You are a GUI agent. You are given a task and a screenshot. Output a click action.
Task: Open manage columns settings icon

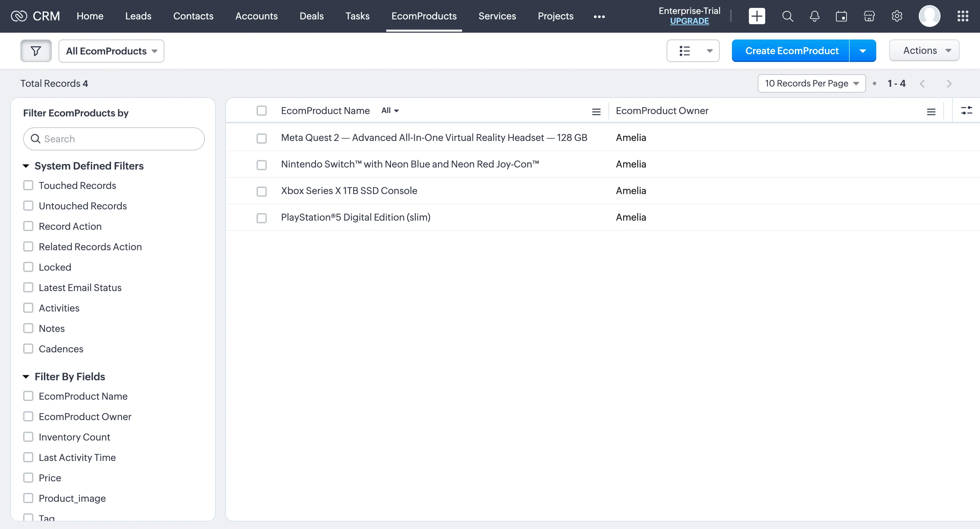966,110
